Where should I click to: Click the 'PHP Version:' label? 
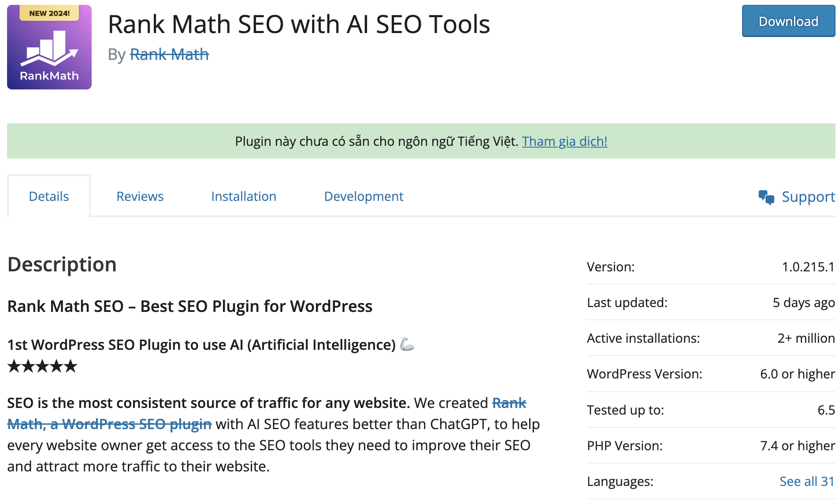pos(625,446)
